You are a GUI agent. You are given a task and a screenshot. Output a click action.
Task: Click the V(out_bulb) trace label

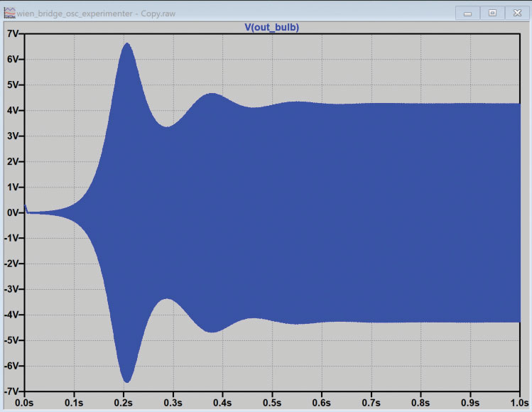[x=273, y=27]
